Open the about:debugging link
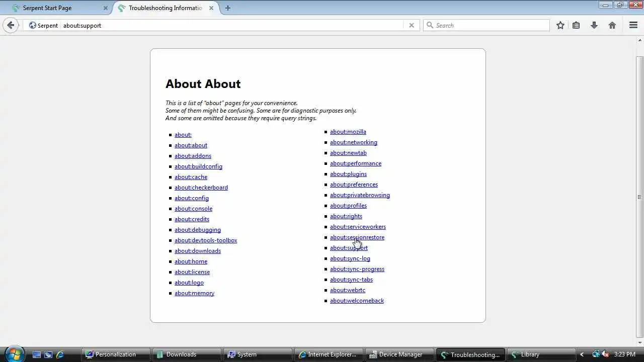644x362 pixels. [198, 230]
